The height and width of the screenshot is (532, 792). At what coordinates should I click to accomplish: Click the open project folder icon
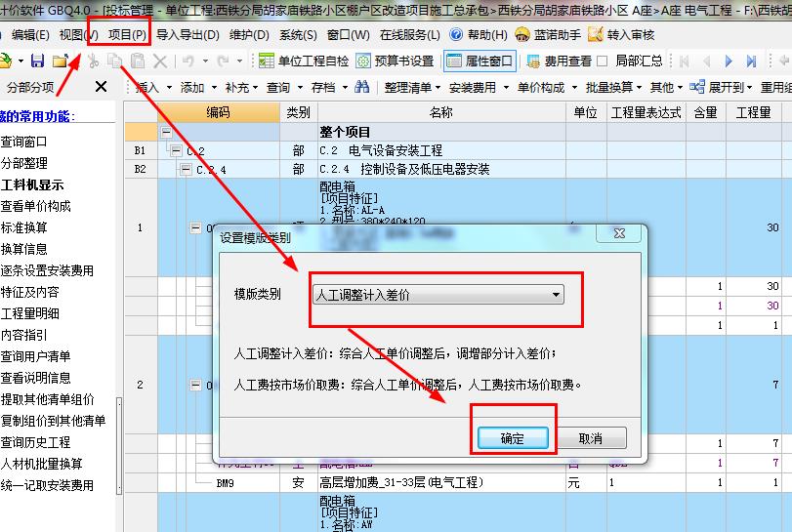pyautogui.click(x=60, y=61)
